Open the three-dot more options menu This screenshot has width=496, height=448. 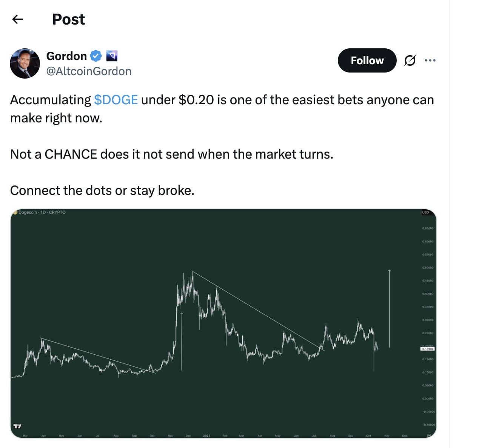(430, 60)
